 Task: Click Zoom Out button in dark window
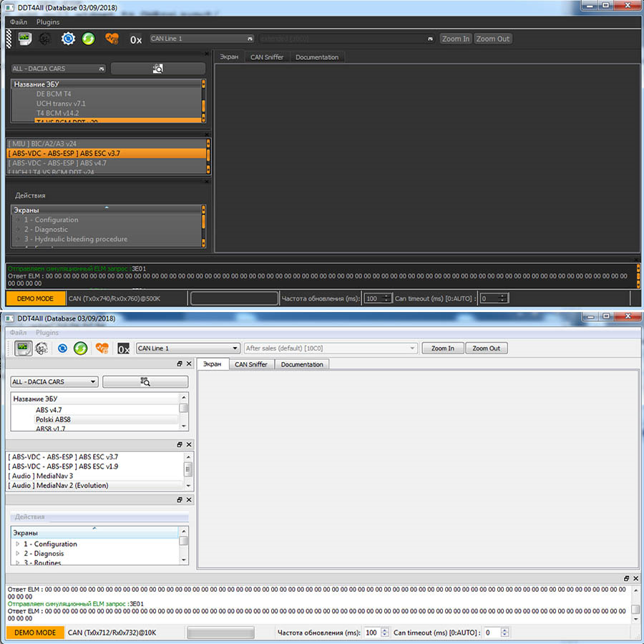pyautogui.click(x=493, y=39)
